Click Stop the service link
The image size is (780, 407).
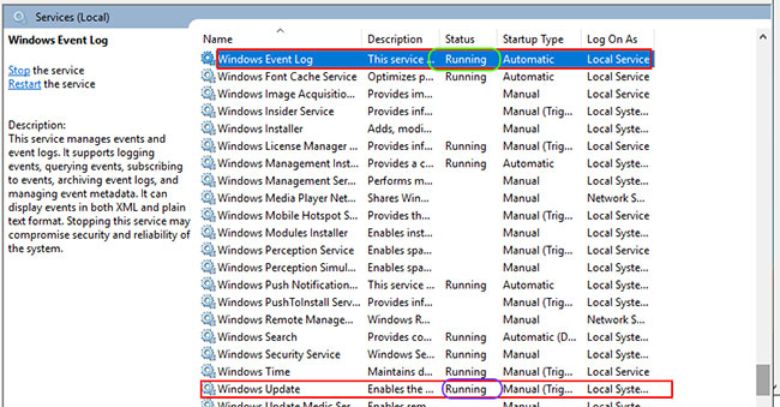pyautogui.click(x=19, y=70)
